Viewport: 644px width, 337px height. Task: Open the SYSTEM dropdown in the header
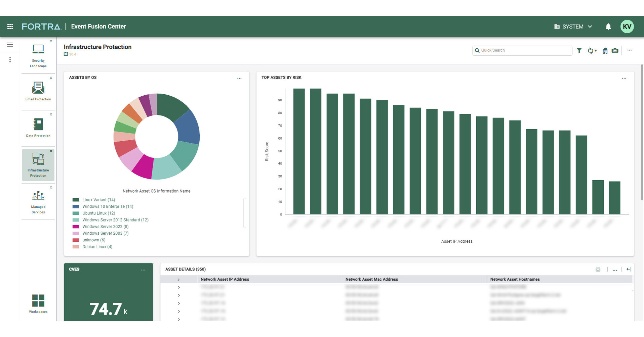click(573, 27)
